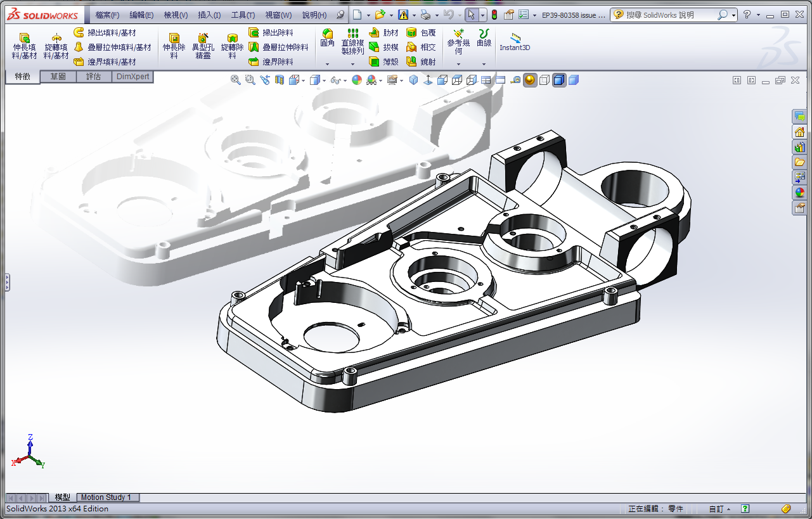Click the 自訂 custom units status button

pos(719,509)
